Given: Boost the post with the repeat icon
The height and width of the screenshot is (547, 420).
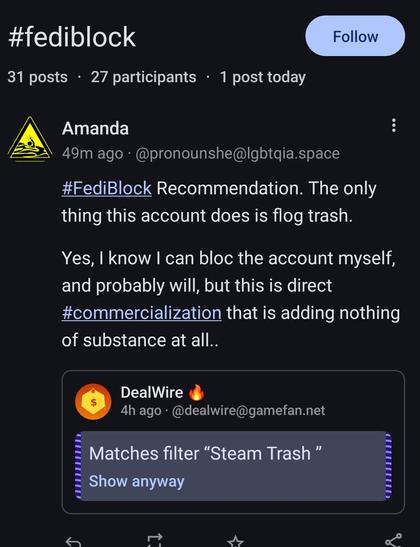Looking at the screenshot, I should [155, 541].
